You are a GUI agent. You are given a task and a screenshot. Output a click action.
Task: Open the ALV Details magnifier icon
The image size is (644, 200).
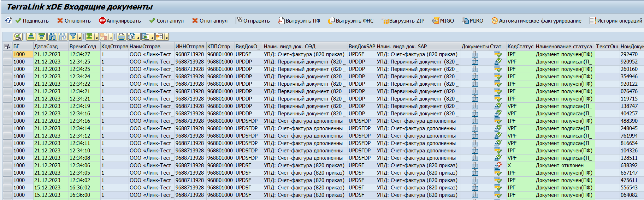point(18,37)
